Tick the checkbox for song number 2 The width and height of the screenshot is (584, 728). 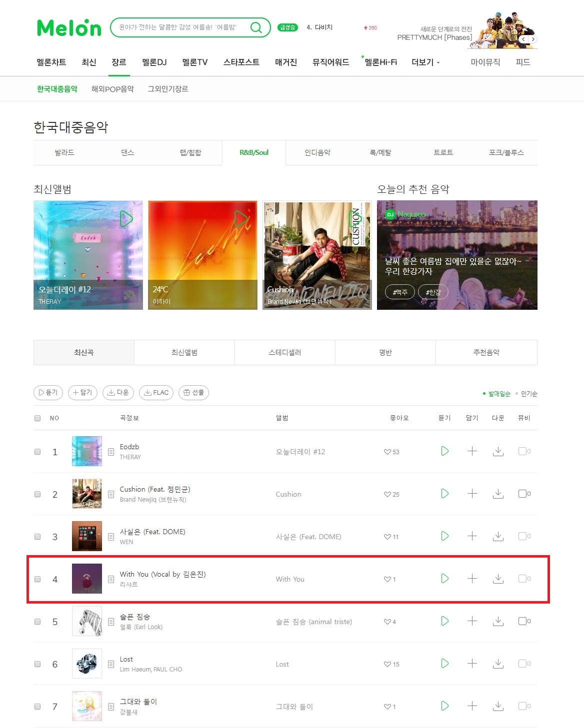(37, 494)
